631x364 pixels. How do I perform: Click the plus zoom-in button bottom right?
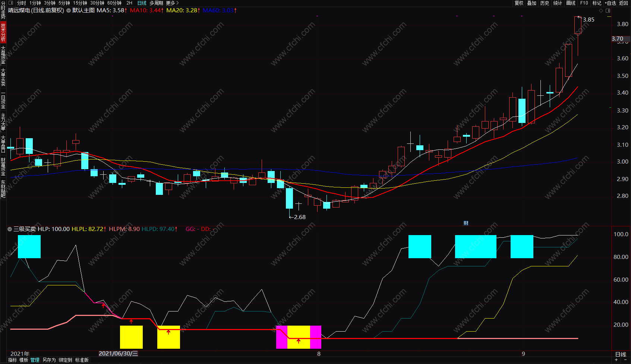[616, 360]
